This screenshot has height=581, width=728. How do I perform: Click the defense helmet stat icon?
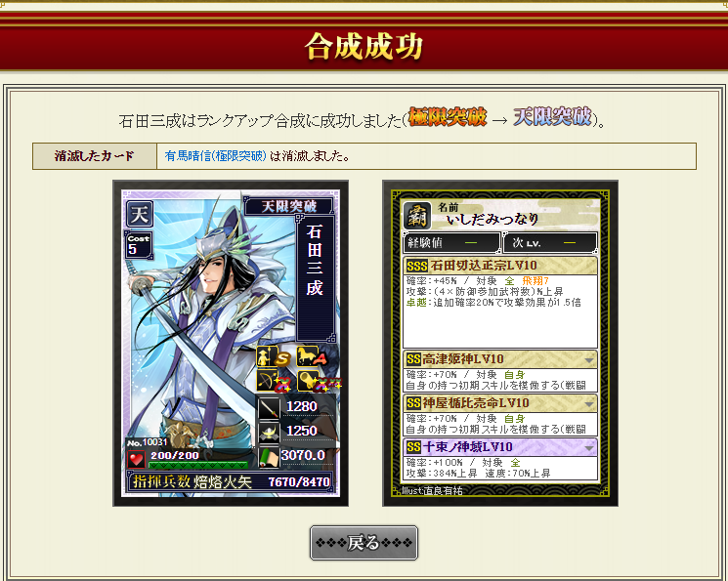[269, 432]
